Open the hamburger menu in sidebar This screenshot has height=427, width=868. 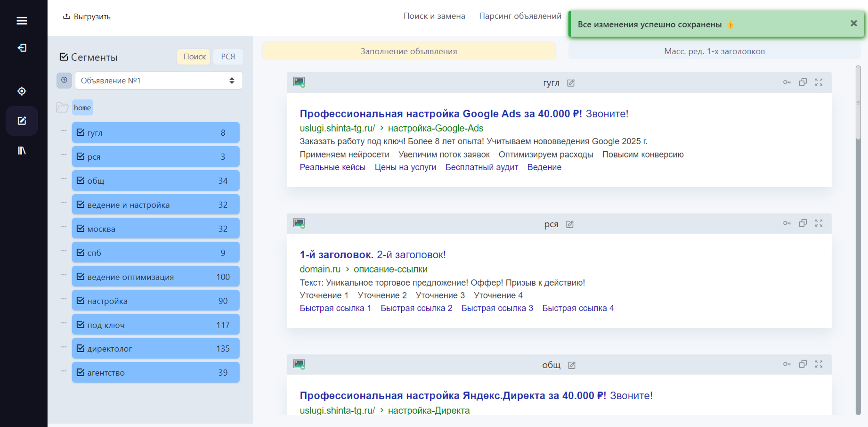tap(22, 21)
